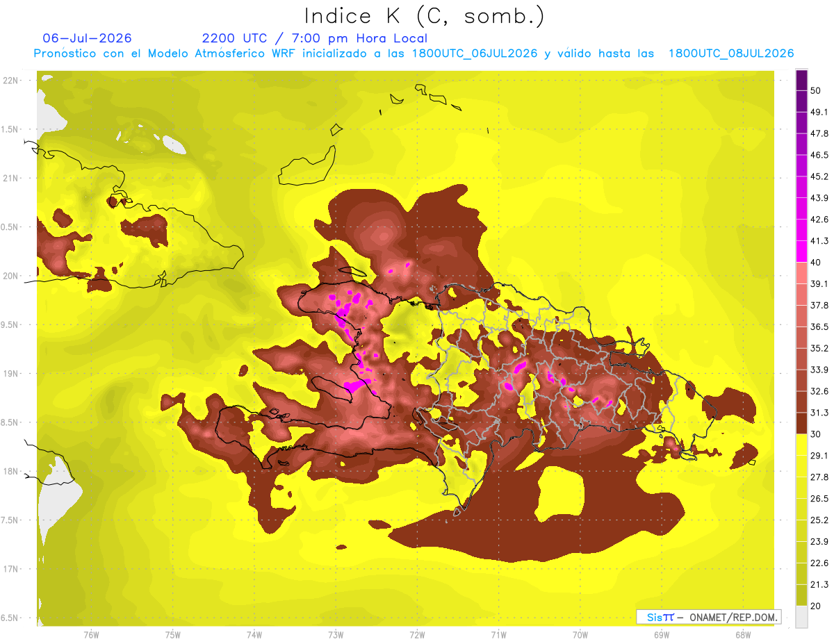
Task: Click the '33.9' legend value
Action: pos(819,370)
